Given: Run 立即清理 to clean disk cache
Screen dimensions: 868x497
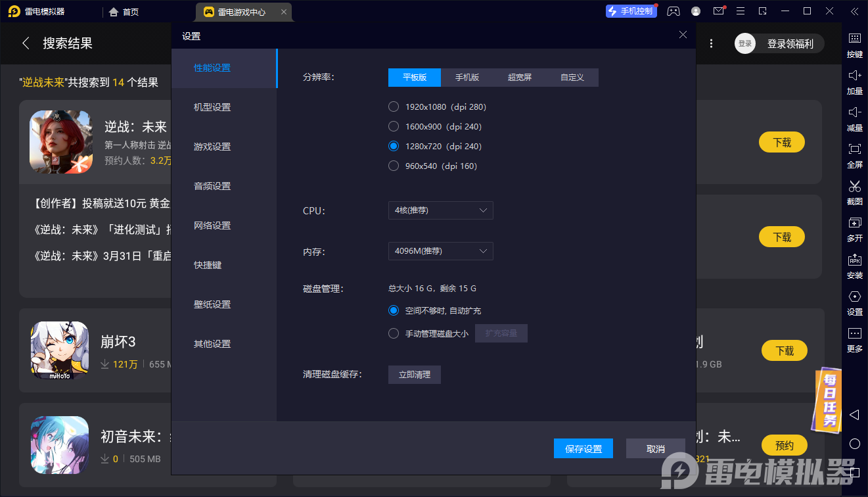Looking at the screenshot, I should point(414,375).
